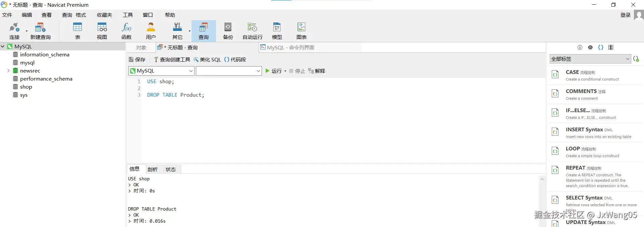Open the empty database selection dropdown
The width and height of the screenshot is (644, 227).
click(229, 71)
